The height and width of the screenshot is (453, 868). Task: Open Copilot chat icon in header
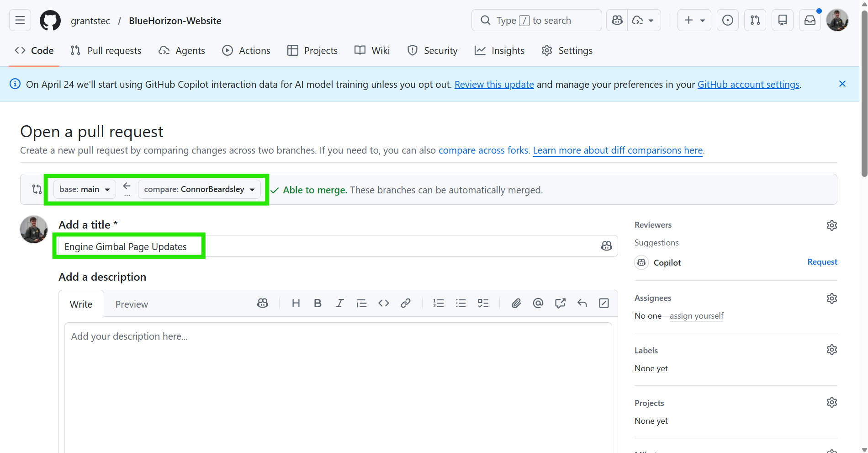(x=617, y=20)
